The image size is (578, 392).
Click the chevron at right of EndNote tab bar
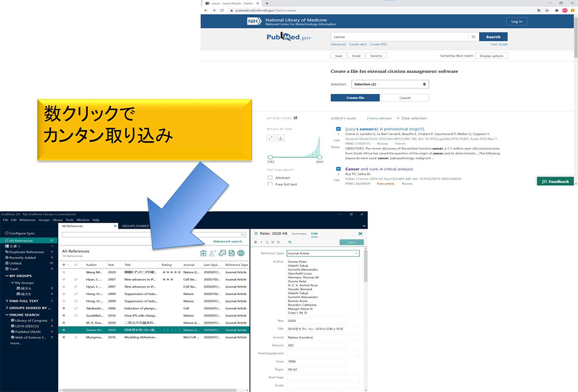pyautogui.click(x=364, y=226)
